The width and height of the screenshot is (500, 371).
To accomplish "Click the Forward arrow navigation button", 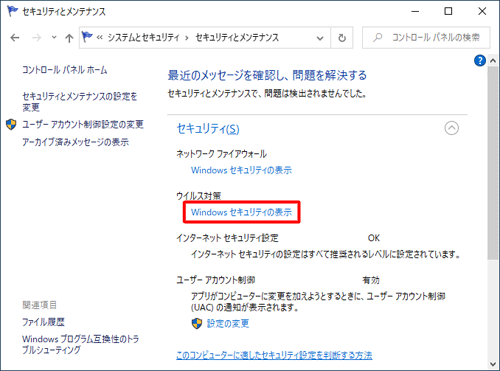I will tap(36, 38).
